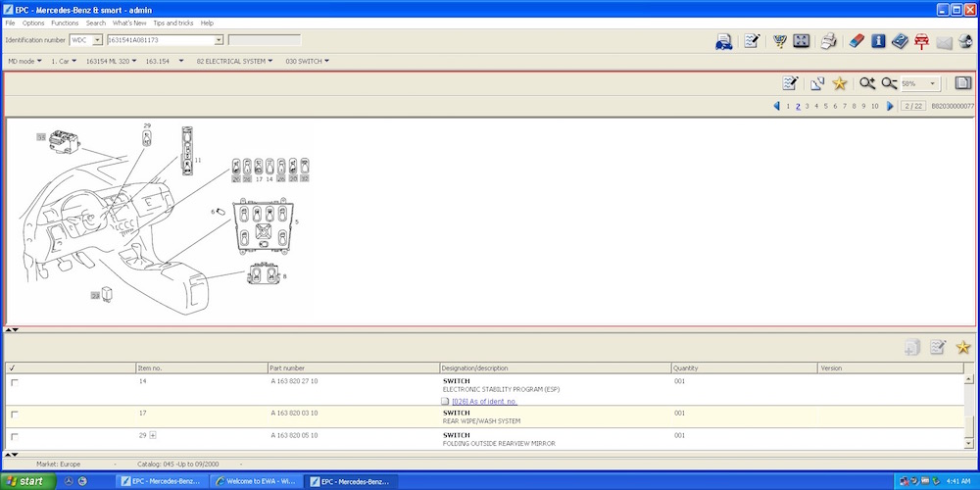Open the What's New menu

[x=129, y=24]
